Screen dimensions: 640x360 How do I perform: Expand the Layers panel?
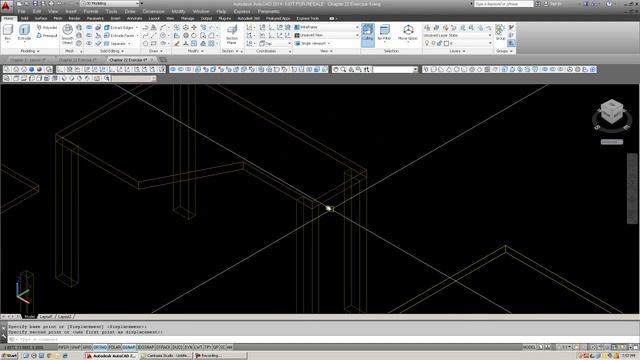tap(457, 51)
